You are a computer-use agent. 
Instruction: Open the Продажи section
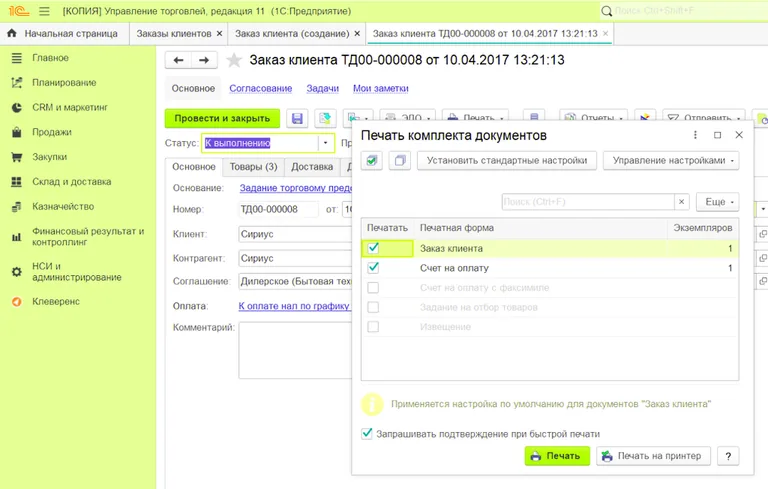(52, 132)
